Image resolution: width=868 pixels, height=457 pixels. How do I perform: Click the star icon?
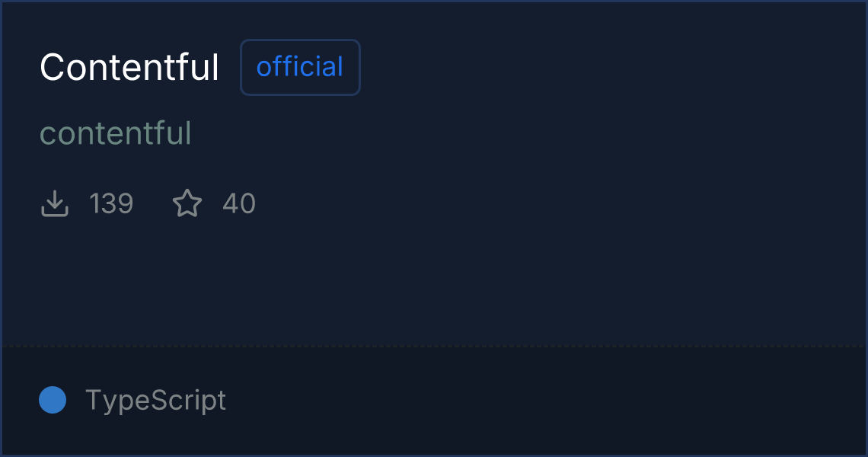click(187, 204)
